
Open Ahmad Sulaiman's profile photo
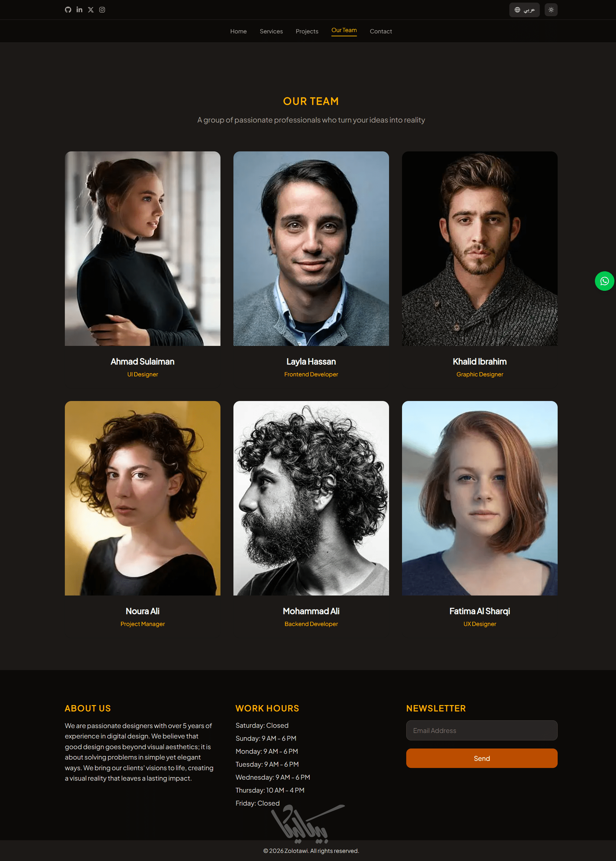pyautogui.click(x=143, y=248)
